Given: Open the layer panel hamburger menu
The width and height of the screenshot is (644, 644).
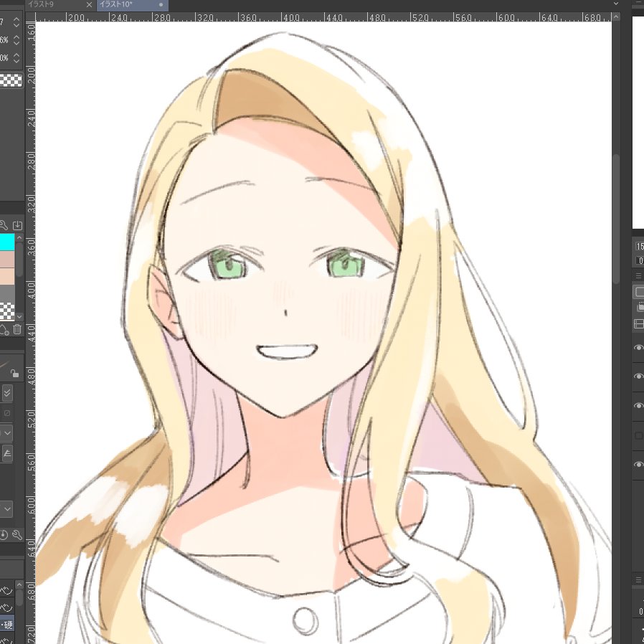Looking at the screenshot, I should 639,275.
